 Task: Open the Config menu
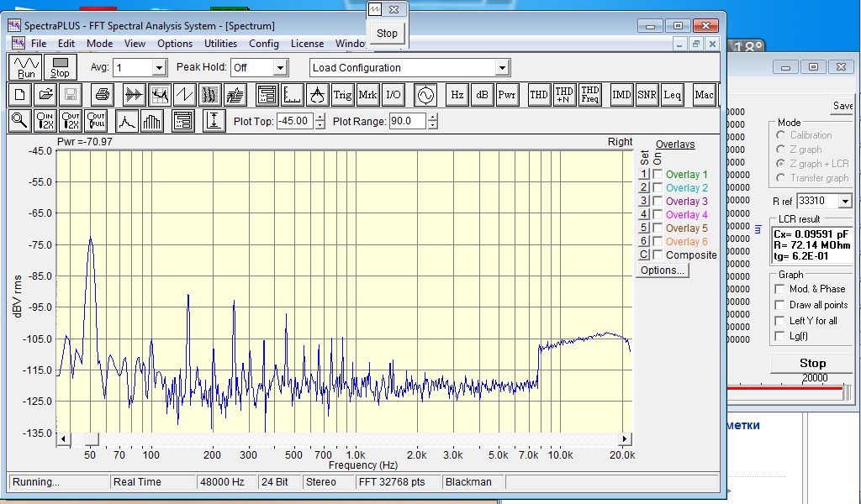263,44
